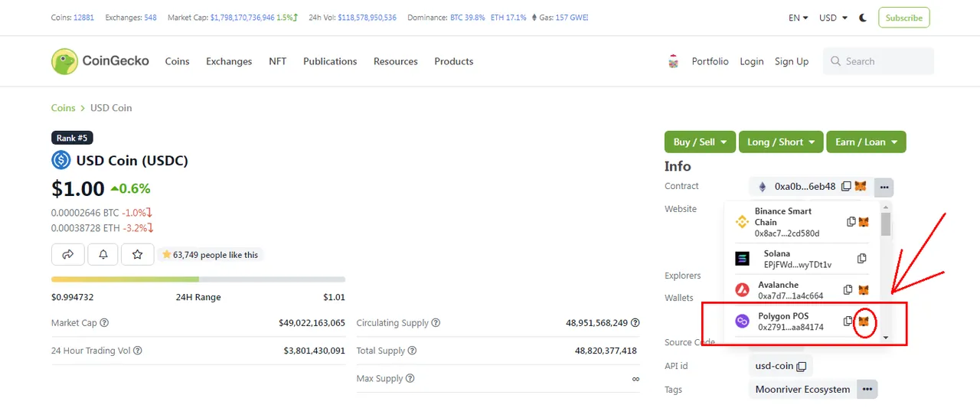Add Binance Smart Chain token to MetaMask

864,222
